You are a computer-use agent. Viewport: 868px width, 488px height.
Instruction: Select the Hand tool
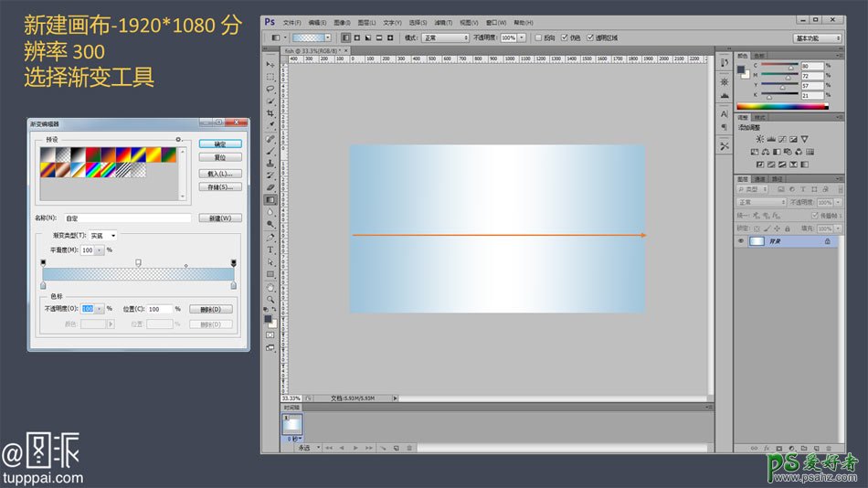[x=270, y=288]
